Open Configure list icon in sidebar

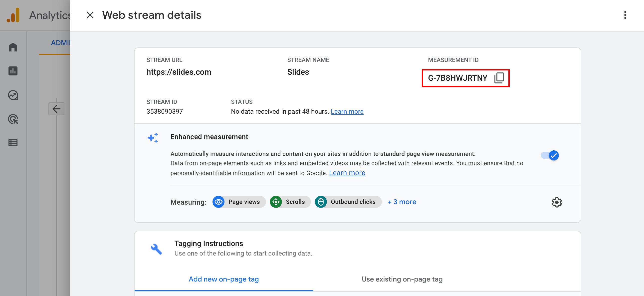click(x=13, y=143)
